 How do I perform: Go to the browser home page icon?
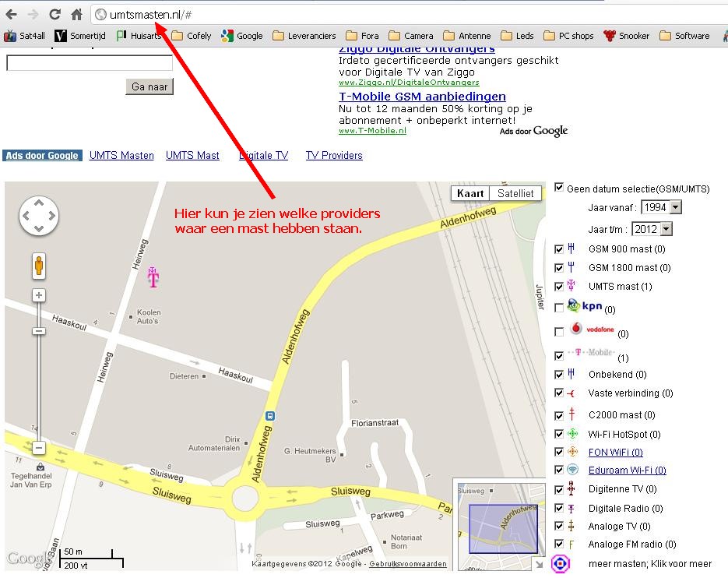click(76, 14)
